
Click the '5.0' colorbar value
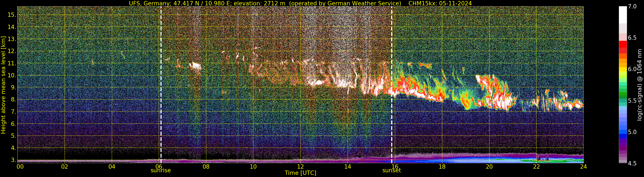click(x=632, y=132)
